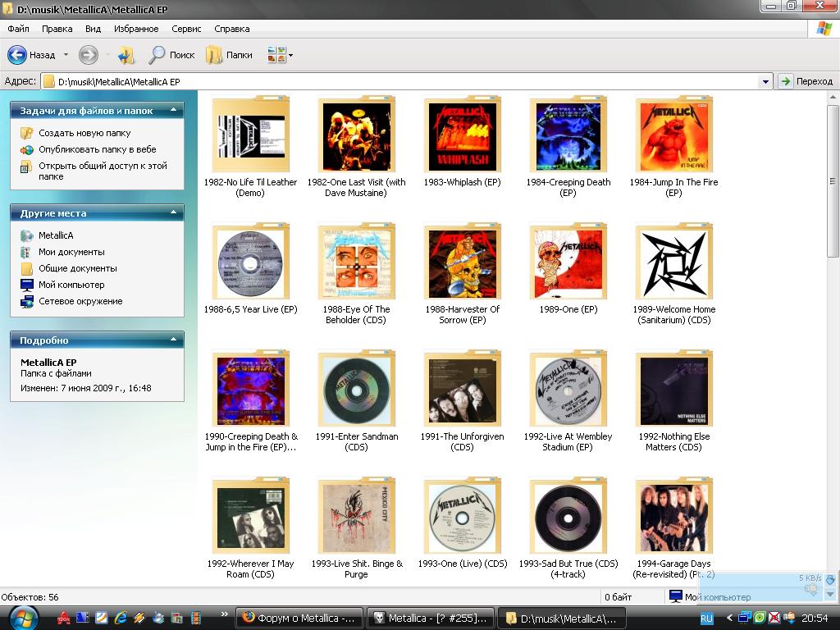Click 'Опубликовать папку в вебе' link
Image resolution: width=840 pixels, height=630 pixels.
(x=97, y=149)
